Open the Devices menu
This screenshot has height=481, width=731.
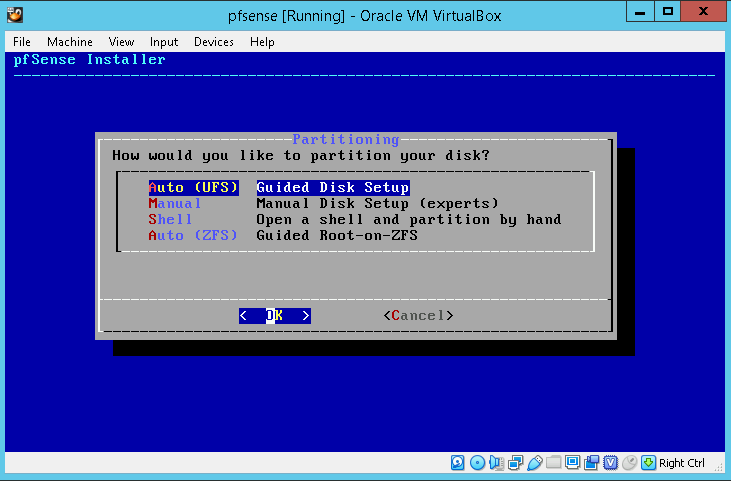point(214,42)
